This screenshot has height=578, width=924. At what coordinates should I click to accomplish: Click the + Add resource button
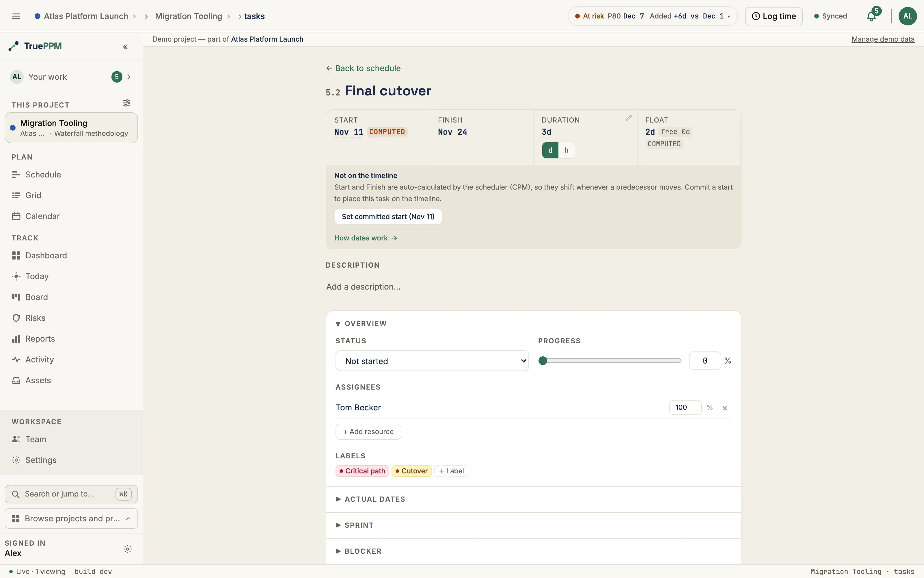pyautogui.click(x=368, y=432)
